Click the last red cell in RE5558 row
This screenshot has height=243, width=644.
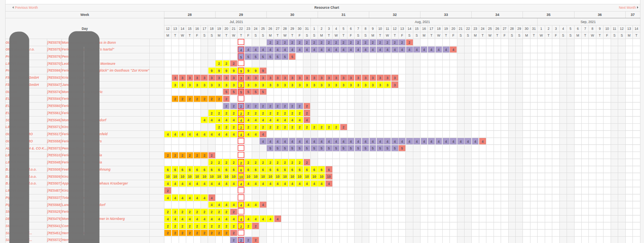(x=483, y=141)
